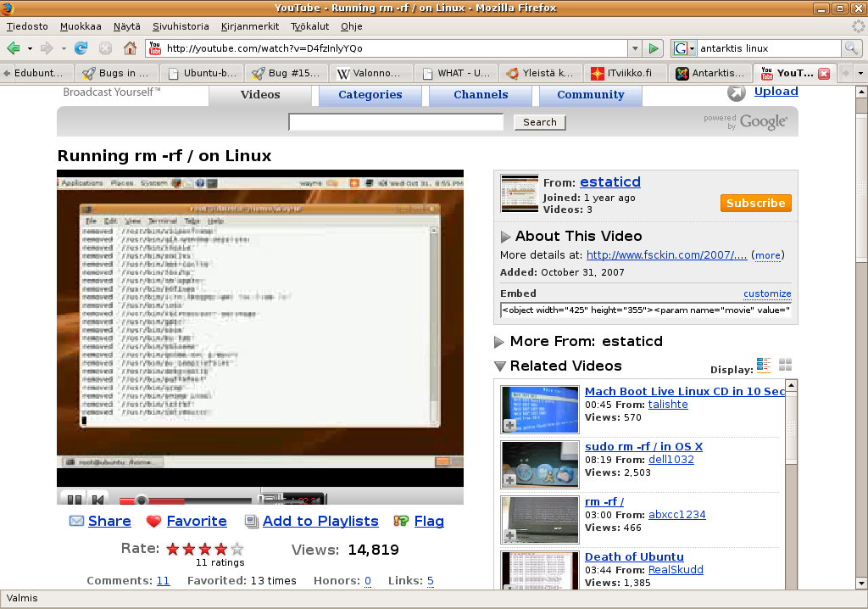Go to the Firefox home page icon
The height and width of the screenshot is (609, 868).
click(130, 48)
